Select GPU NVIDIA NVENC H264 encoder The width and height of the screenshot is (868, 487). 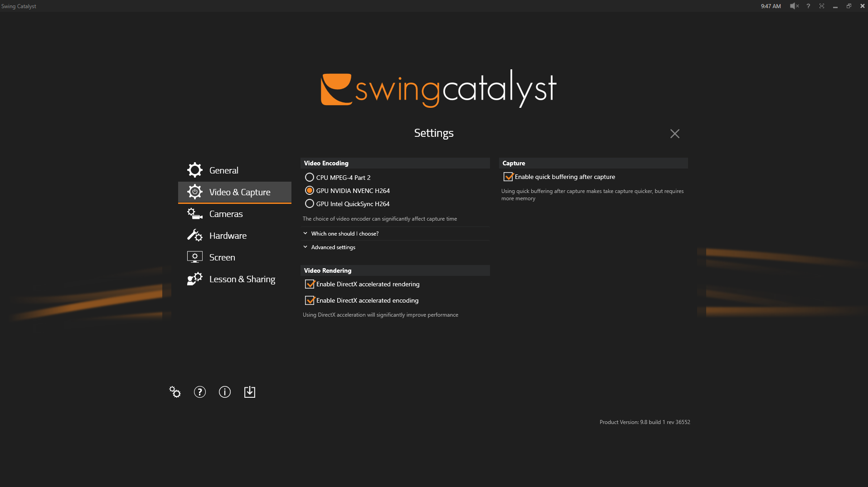310,191
